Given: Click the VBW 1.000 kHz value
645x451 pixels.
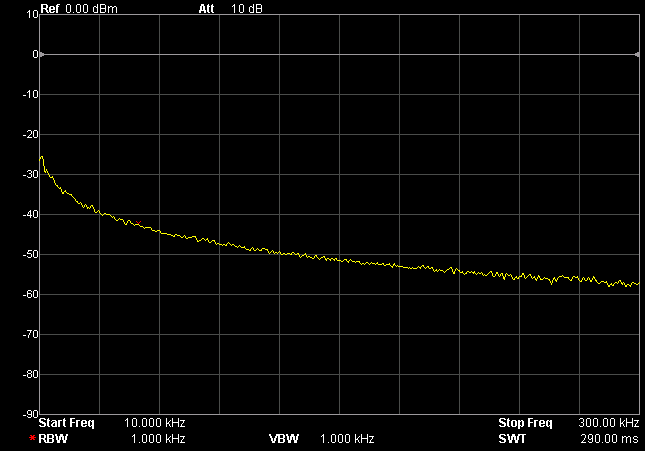Looking at the screenshot, I should [347, 439].
